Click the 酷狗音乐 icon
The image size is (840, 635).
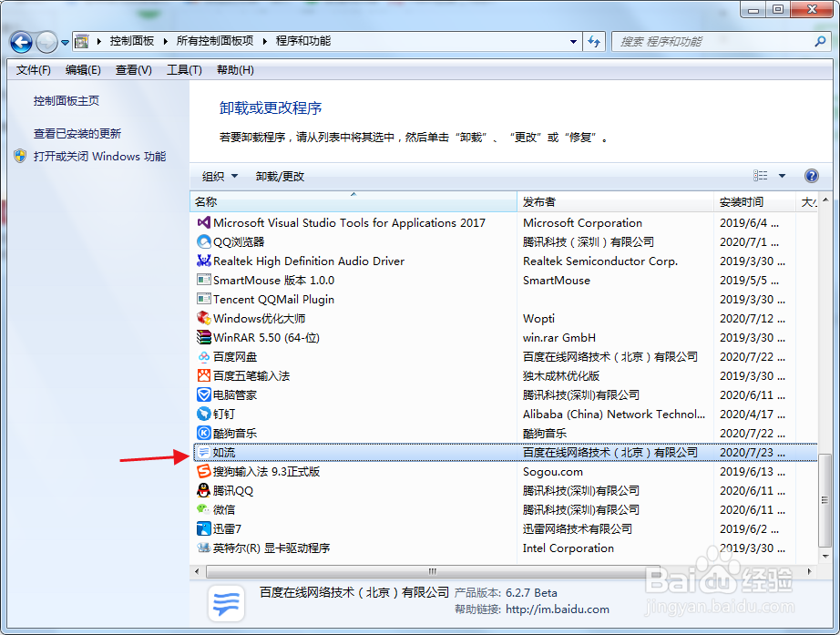[203, 433]
